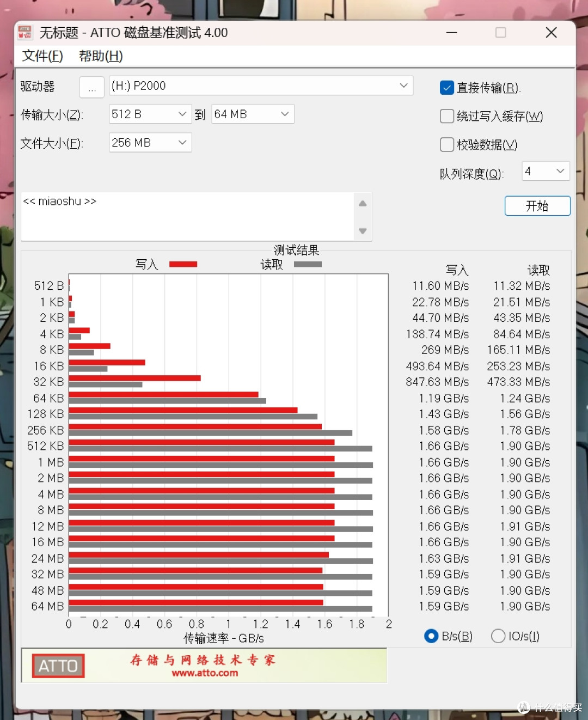Image resolution: width=588 pixels, height=720 pixels.
Task: Open the 512 B minimum transfer size dropdown
Action: click(x=150, y=114)
